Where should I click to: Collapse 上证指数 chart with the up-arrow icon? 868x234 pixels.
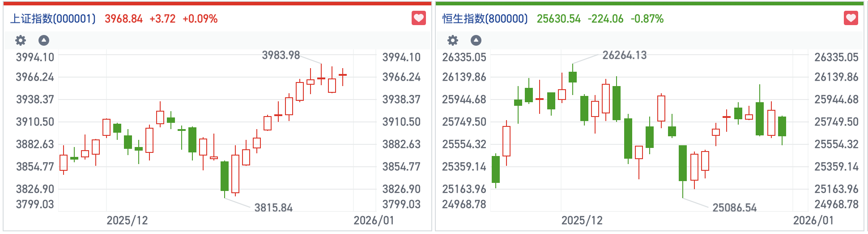(x=44, y=40)
